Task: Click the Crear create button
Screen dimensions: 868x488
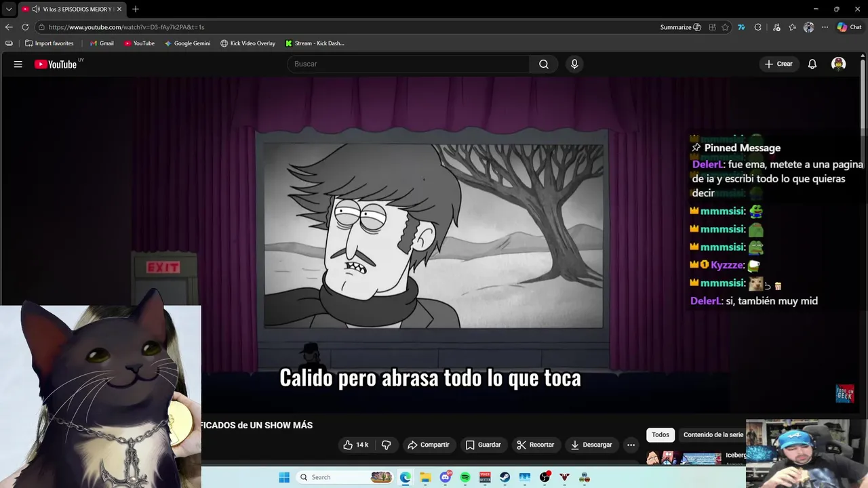Action: point(778,64)
